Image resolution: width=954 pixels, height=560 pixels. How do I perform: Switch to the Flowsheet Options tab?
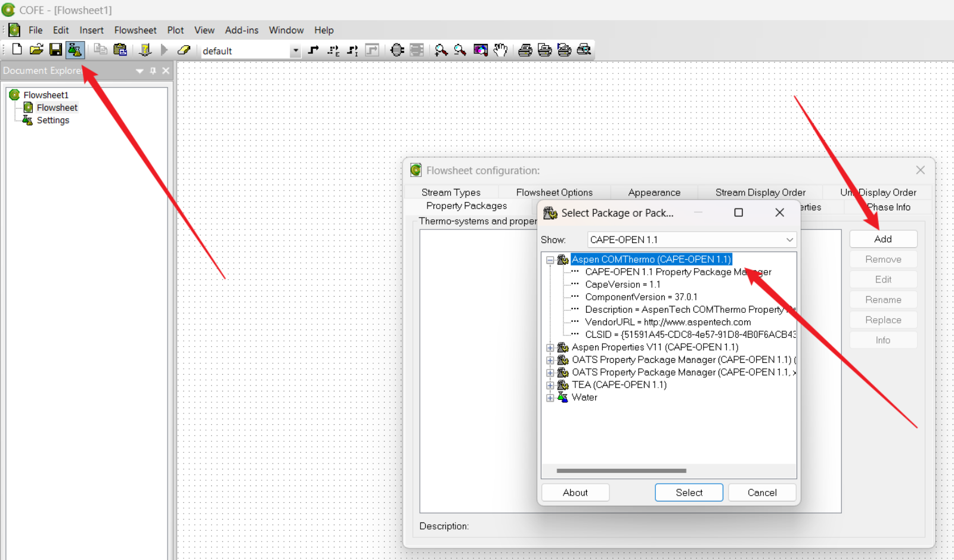click(555, 192)
